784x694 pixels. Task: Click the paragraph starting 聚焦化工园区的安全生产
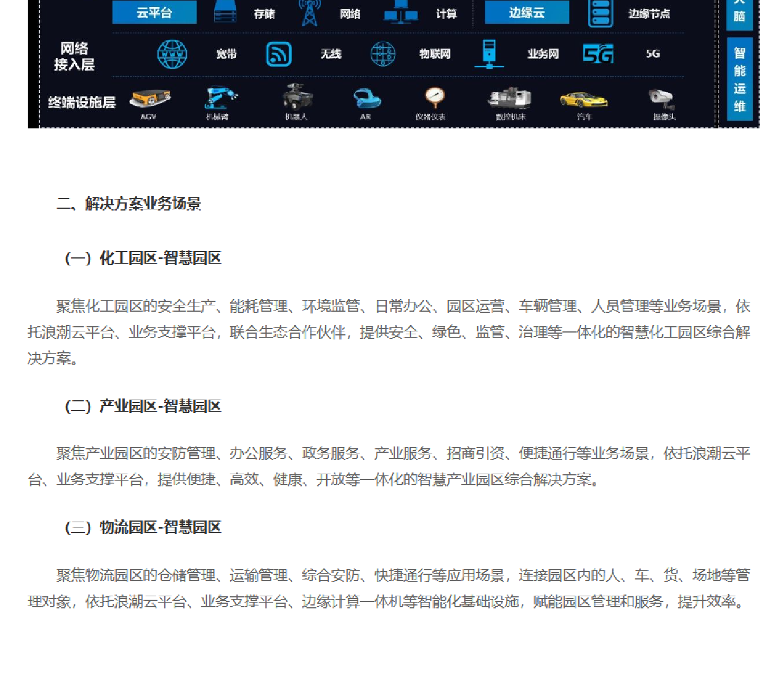tap(389, 333)
